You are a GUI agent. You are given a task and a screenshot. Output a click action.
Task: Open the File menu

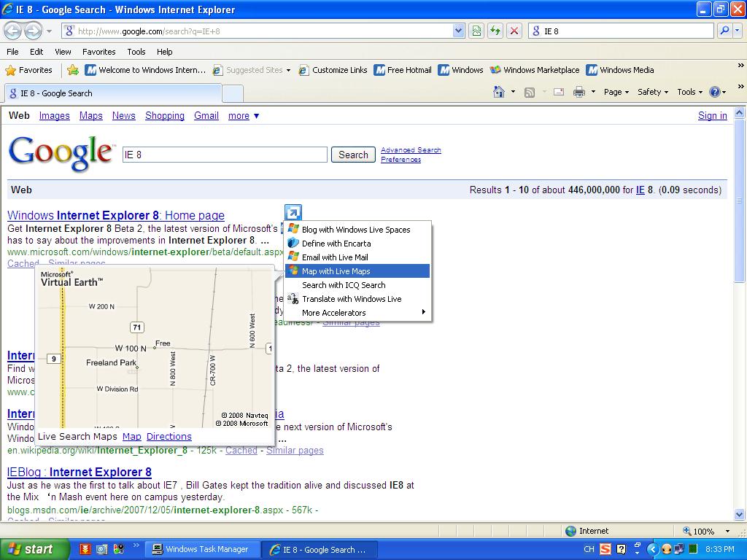point(13,52)
